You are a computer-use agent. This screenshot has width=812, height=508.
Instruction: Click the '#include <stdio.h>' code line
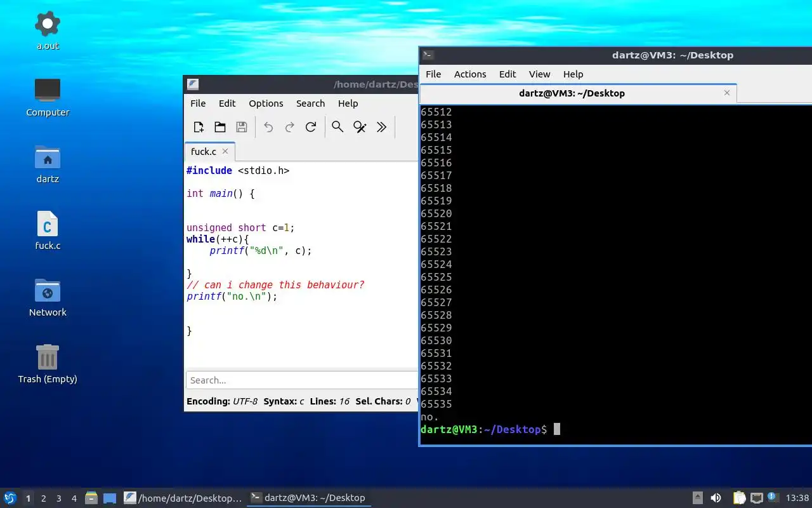[238, 170]
